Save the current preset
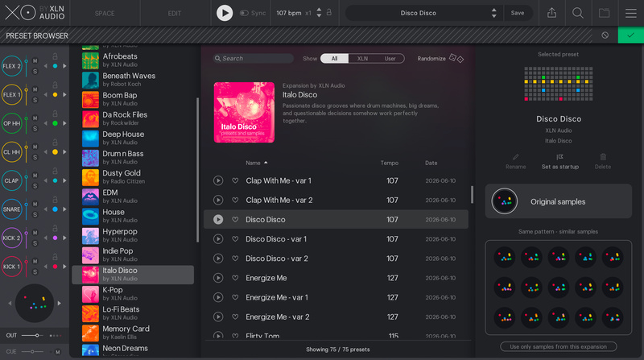Screen dimensions: 644x360 [518, 13]
